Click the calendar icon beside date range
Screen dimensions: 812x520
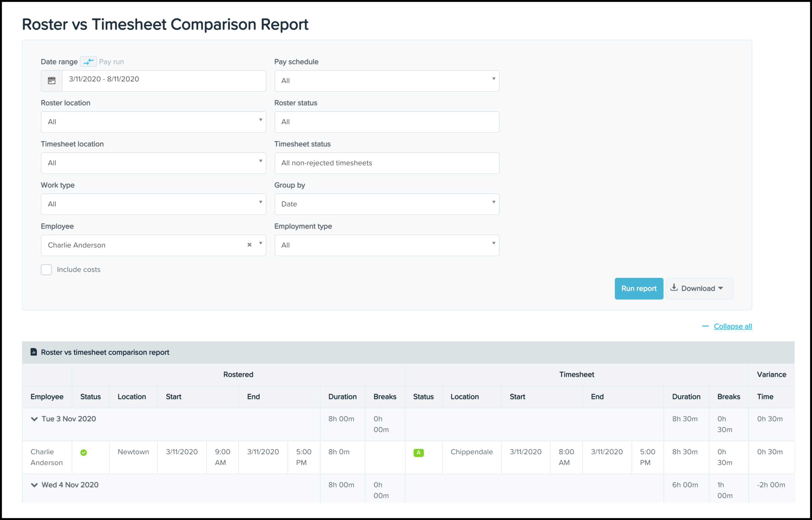(52, 81)
